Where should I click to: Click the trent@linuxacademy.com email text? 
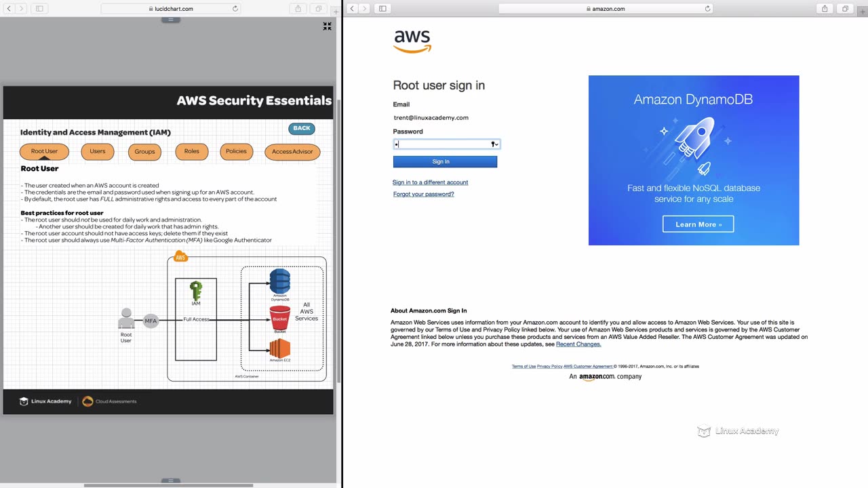[x=431, y=118]
